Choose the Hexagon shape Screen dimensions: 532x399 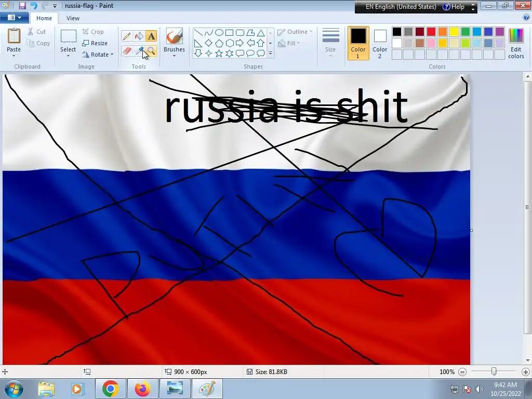[x=230, y=43]
